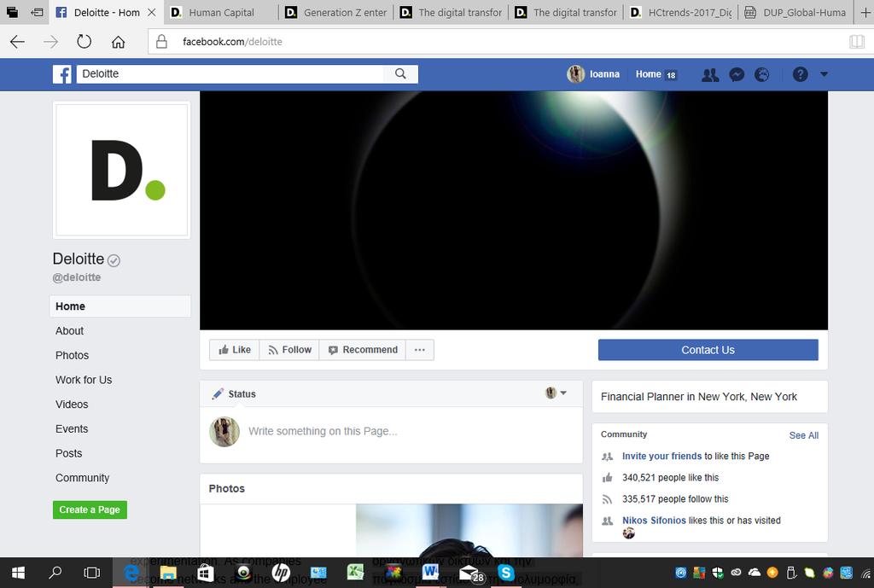Click Like page button
Screen dimensions: 874x588
(x=234, y=349)
